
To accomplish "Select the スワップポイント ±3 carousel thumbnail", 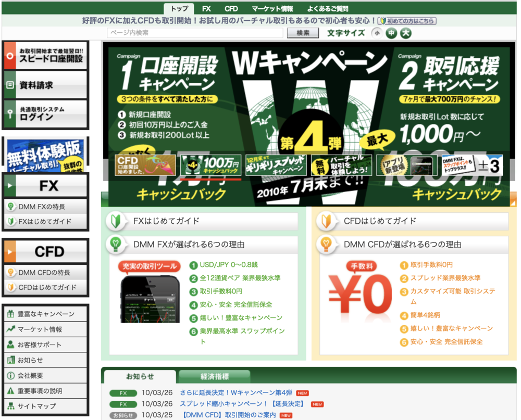I will click(472, 165).
